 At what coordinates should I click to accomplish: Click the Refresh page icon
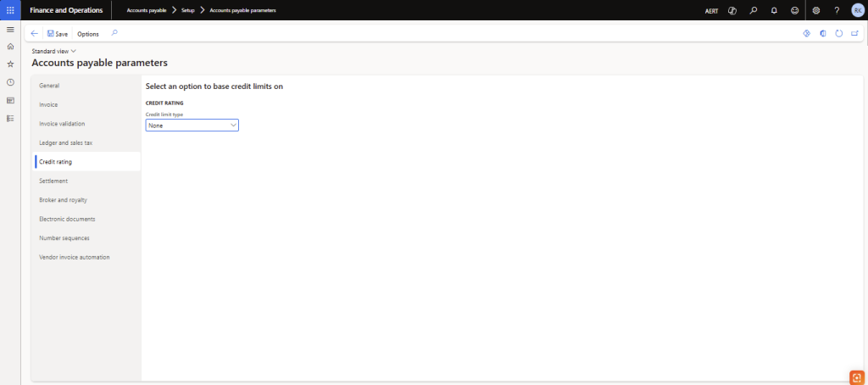[838, 34]
